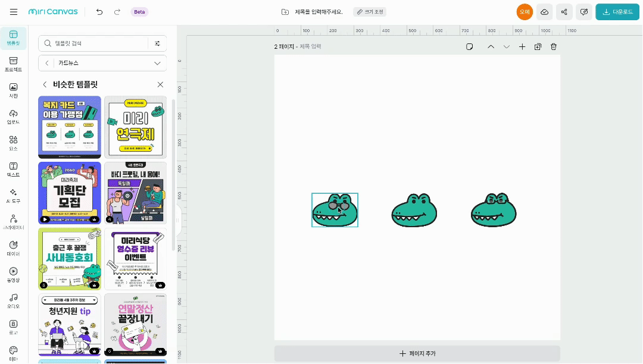This screenshot has height=364, width=643.
Task: Open the share options icon
Action: coord(564,12)
